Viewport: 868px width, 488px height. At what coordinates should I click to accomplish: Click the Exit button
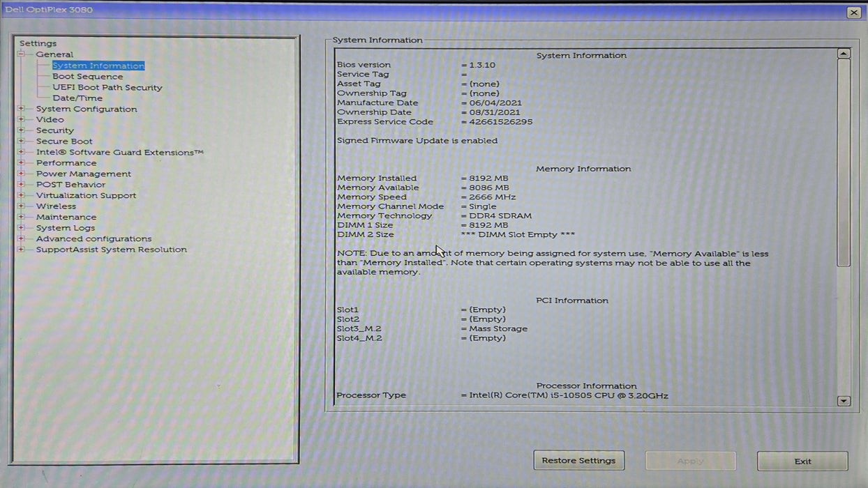802,461
